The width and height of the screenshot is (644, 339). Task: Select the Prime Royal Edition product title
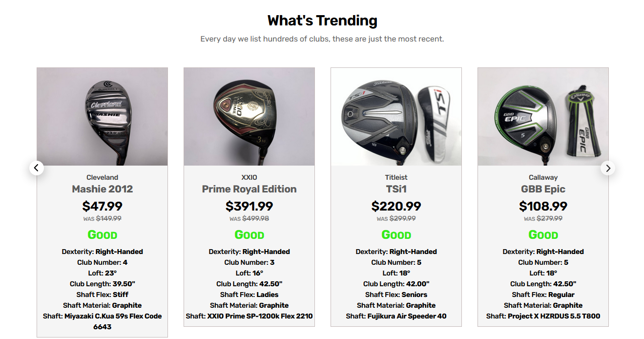tap(249, 189)
